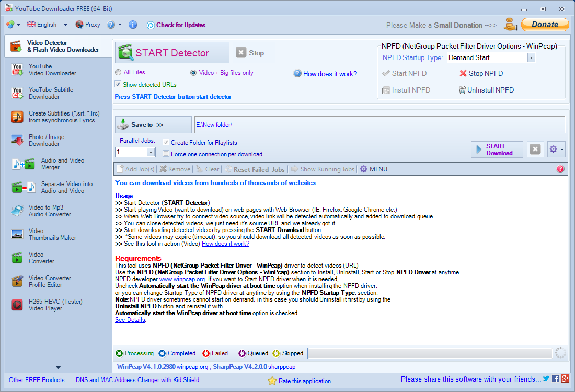Click the Processing status icon
The width and height of the screenshot is (575, 392).
[x=119, y=353]
